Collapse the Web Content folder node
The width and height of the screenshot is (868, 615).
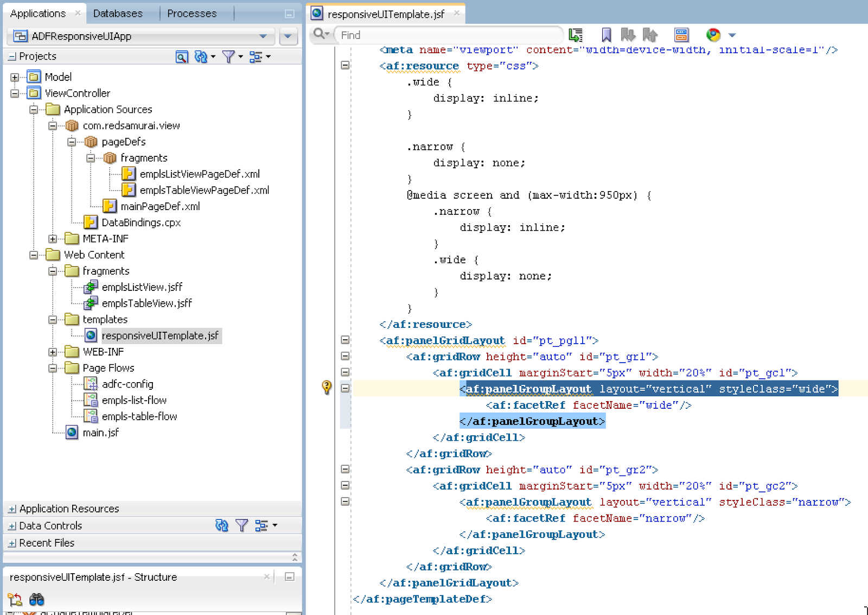point(33,255)
